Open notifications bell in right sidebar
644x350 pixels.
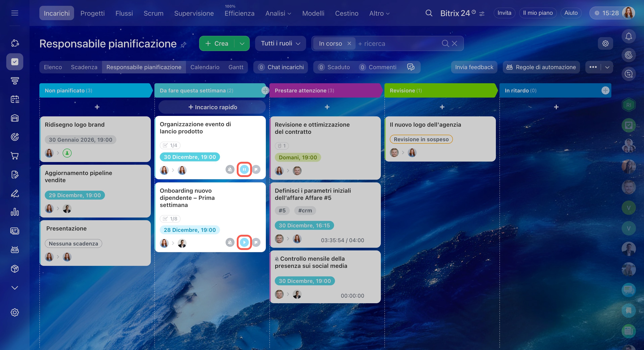tap(628, 36)
